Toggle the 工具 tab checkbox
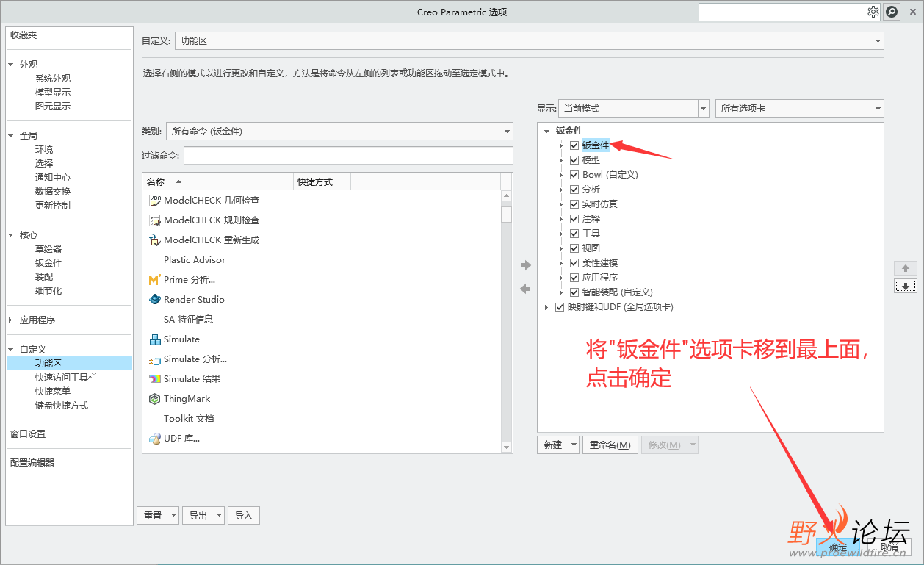 574,234
